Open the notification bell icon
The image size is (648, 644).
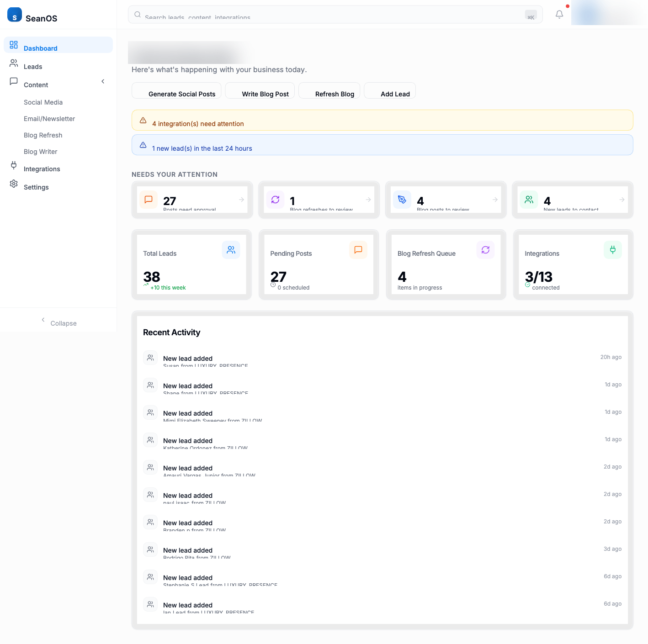[559, 14]
